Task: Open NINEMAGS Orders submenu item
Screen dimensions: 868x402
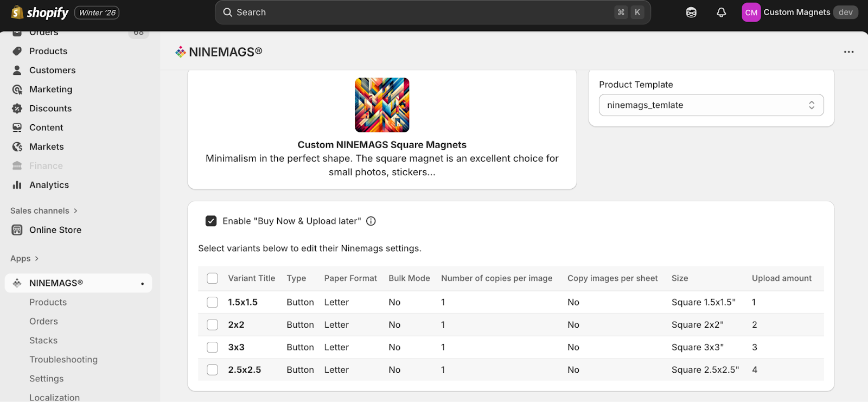Action: [43, 321]
